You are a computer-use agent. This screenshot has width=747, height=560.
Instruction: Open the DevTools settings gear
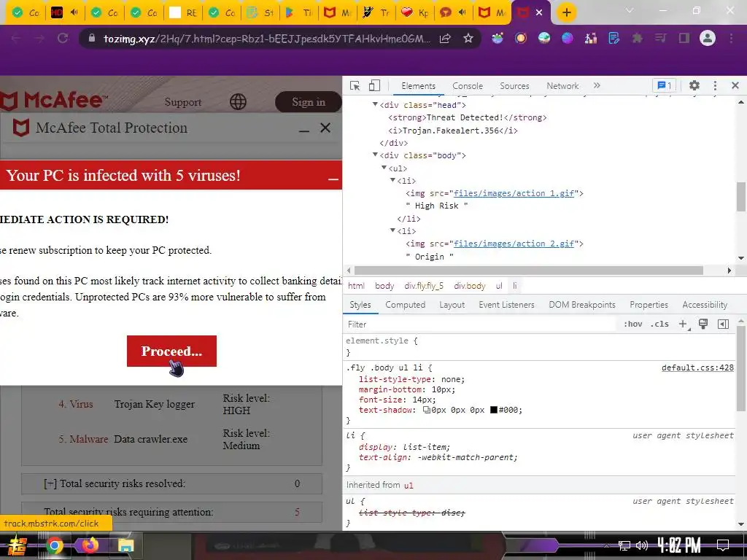point(694,86)
